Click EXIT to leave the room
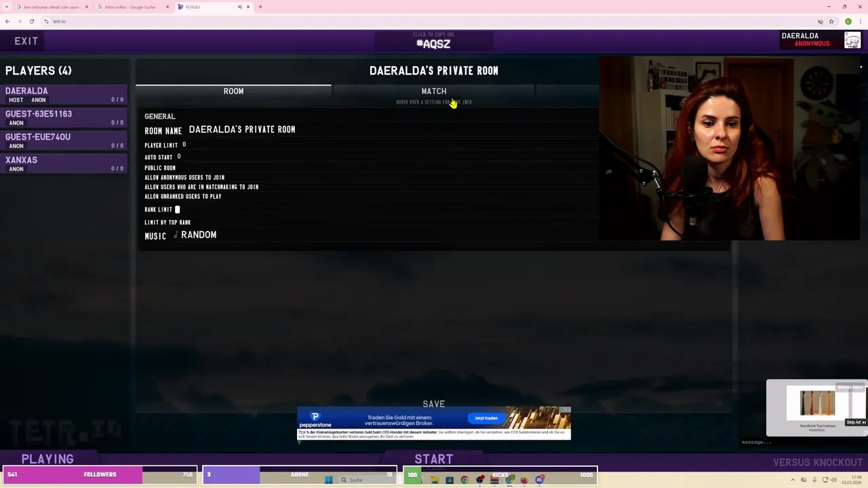Viewport: 868px width, 488px height. 26,41
